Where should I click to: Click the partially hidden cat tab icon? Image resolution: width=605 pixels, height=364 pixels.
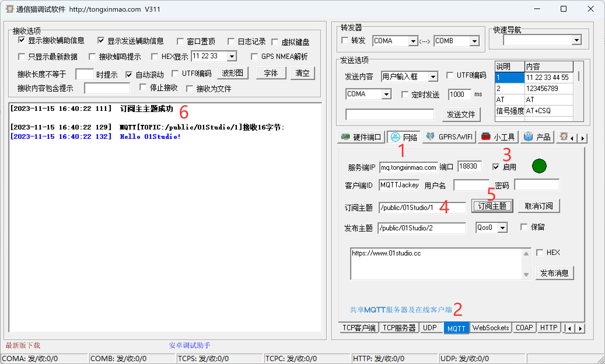[x=564, y=136]
